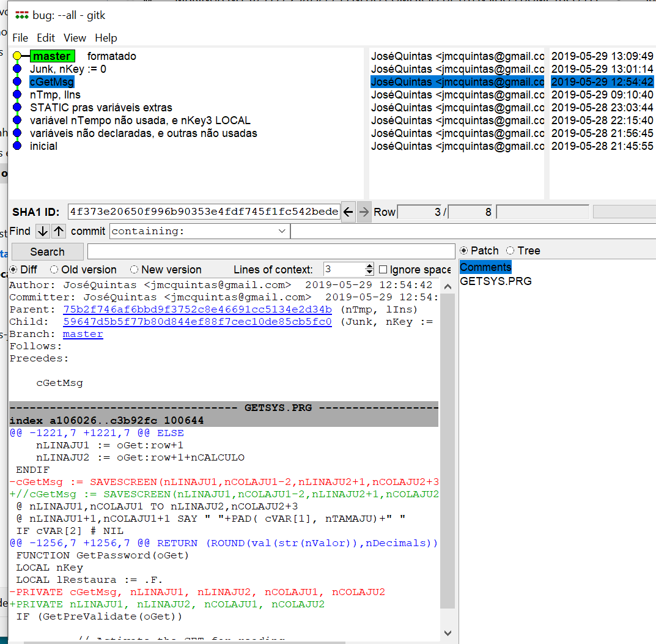Click the SHA1 ID text field
Viewport: 656px width, 644px height.
(x=204, y=212)
